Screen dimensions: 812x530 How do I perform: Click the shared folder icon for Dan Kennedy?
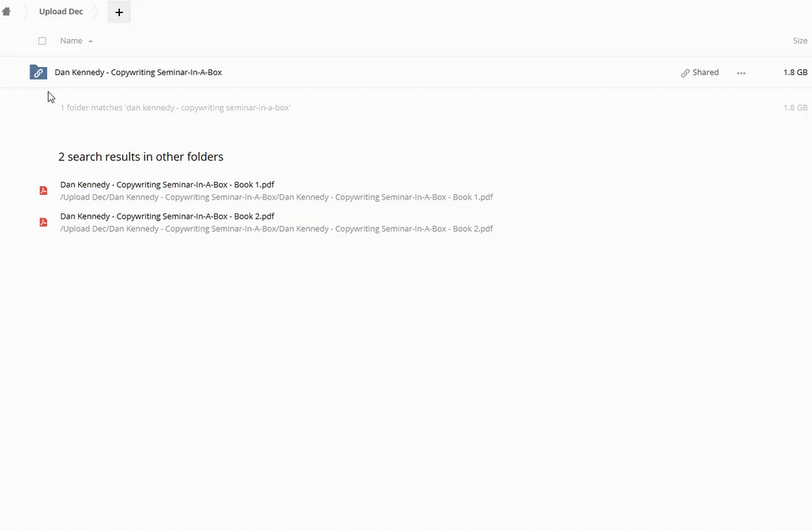coord(38,72)
